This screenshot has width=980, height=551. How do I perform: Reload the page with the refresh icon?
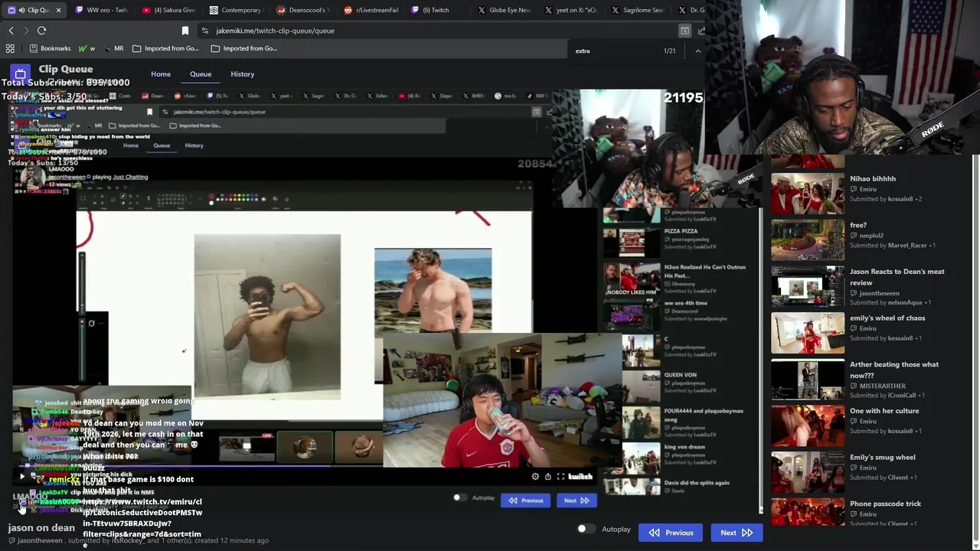pyautogui.click(x=42, y=31)
